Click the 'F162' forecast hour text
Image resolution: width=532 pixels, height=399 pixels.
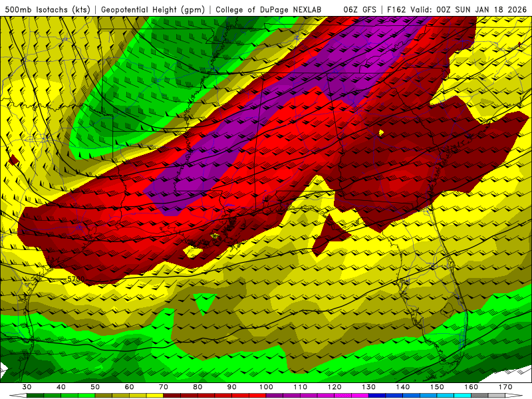pos(396,10)
